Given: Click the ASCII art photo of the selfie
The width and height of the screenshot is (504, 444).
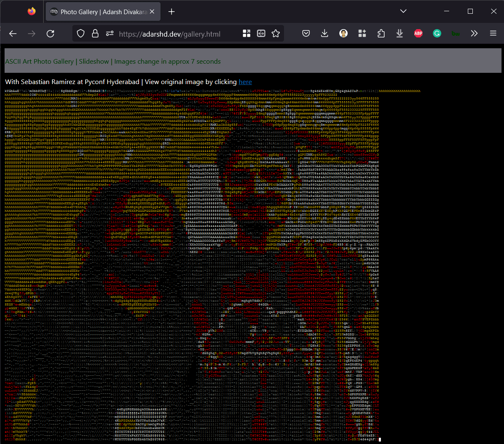Looking at the screenshot, I should tap(213, 265).
